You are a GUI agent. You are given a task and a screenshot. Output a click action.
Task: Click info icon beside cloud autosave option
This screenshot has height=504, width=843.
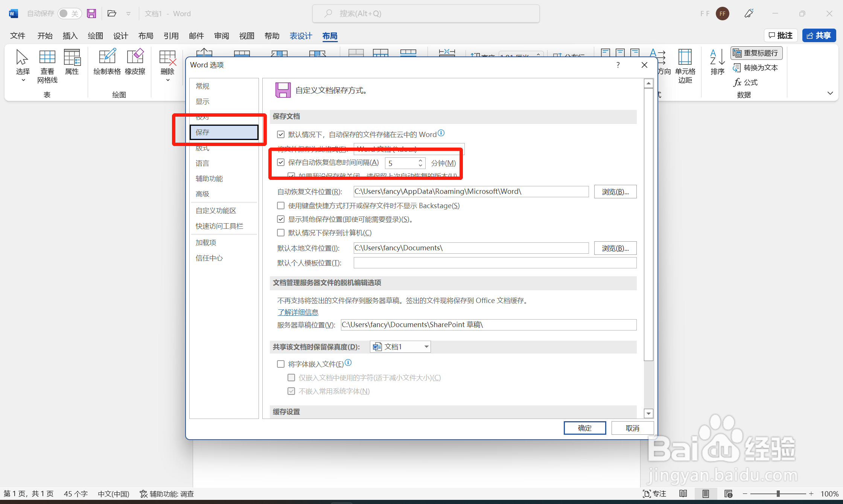(441, 133)
